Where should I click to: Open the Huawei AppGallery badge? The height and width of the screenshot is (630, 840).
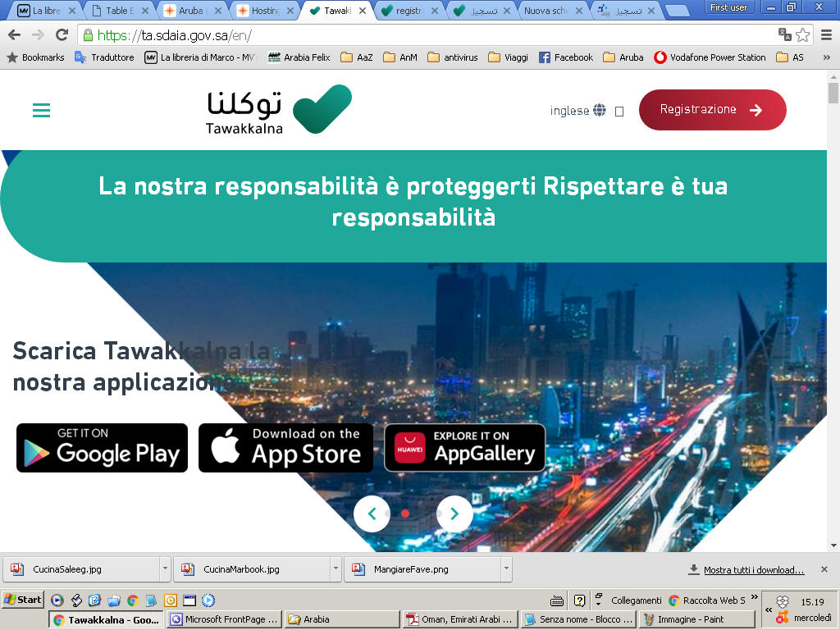464,448
